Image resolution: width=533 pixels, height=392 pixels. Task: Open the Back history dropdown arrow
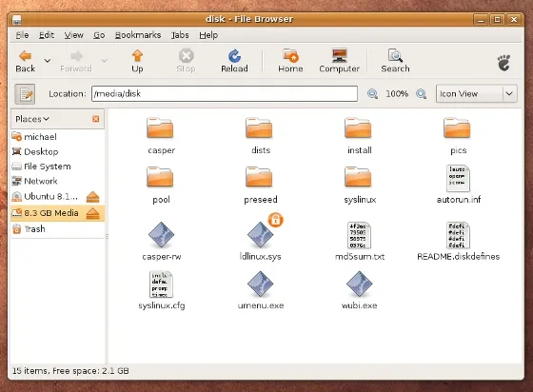(x=48, y=61)
